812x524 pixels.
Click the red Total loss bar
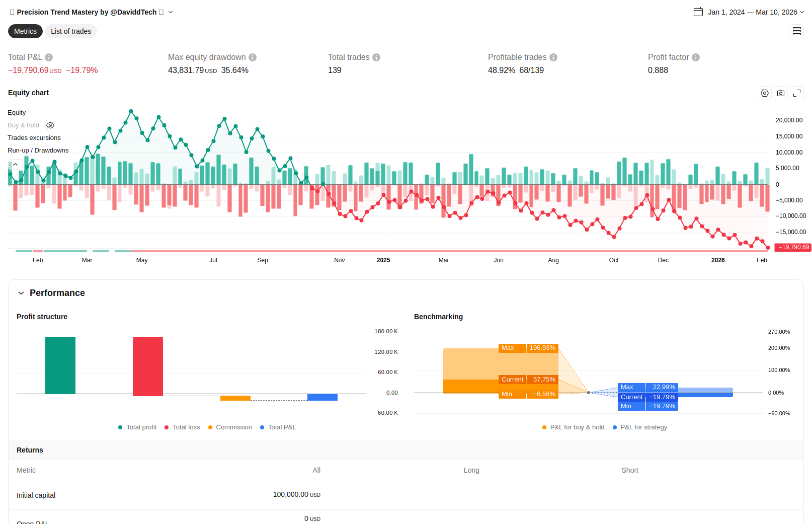pyautogui.click(x=148, y=366)
